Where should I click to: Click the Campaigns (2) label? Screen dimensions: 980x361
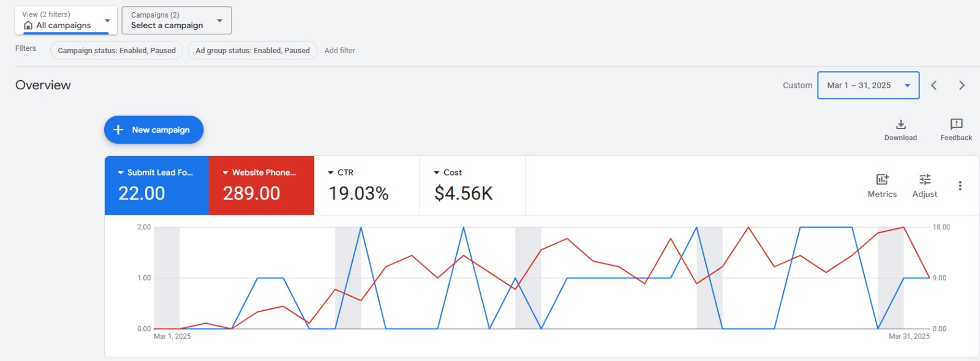[x=155, y=15]
